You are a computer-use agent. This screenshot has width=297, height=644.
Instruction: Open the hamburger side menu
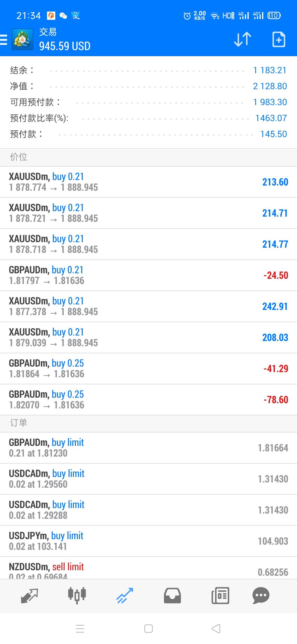[x=4, y=40]
